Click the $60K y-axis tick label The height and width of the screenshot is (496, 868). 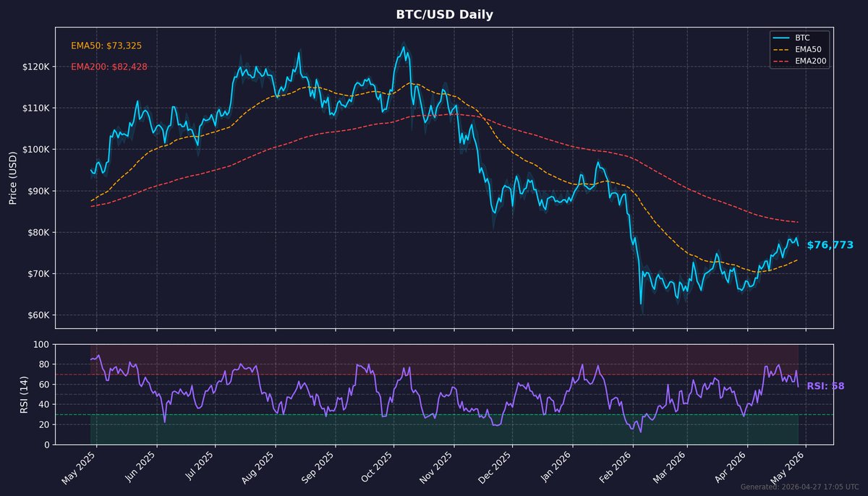coord(39,314)
